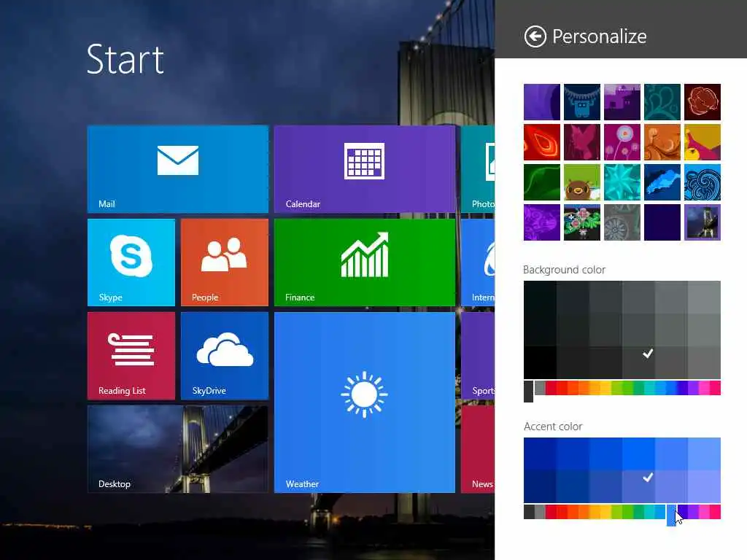This screenshot has width=747, height=560.
Task: Open the Reading List tile
Action: (131, 356)
